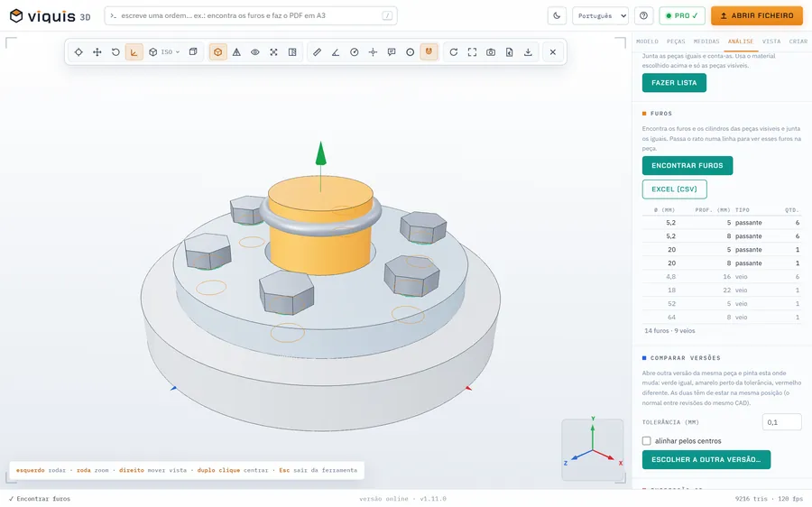Click the EXCEL (CSV) button
The height and width of the screenshot is (507, 812).
coord(674,189)
